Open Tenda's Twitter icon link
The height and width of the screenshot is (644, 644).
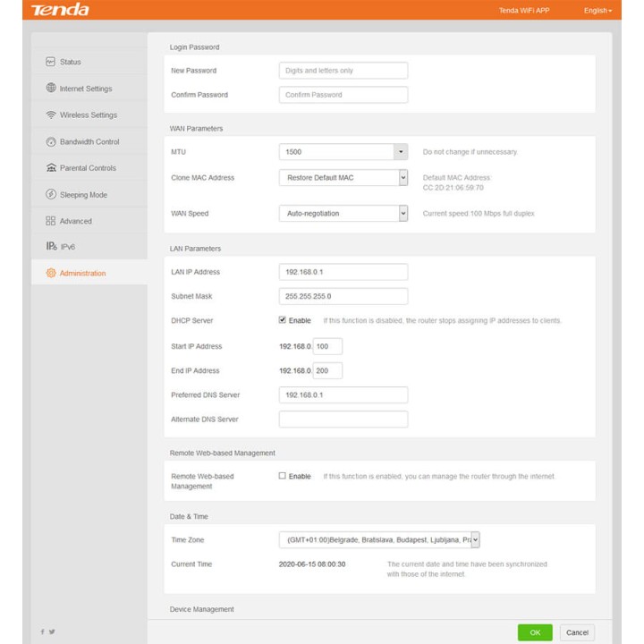tap(52, 631)
